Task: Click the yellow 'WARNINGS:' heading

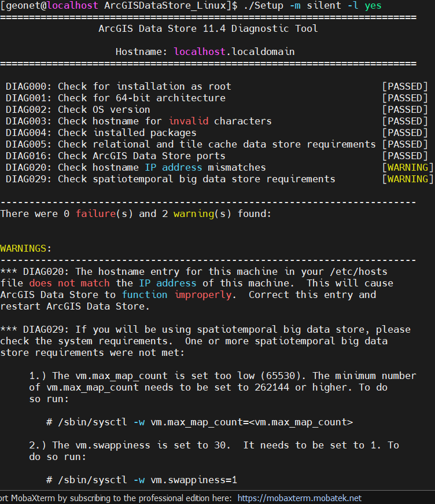Action: [x=25, y=248]
